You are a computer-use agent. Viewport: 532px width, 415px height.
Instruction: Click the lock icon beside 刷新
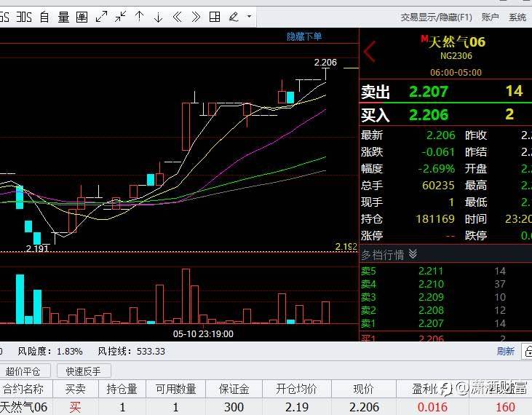point(528,351)
